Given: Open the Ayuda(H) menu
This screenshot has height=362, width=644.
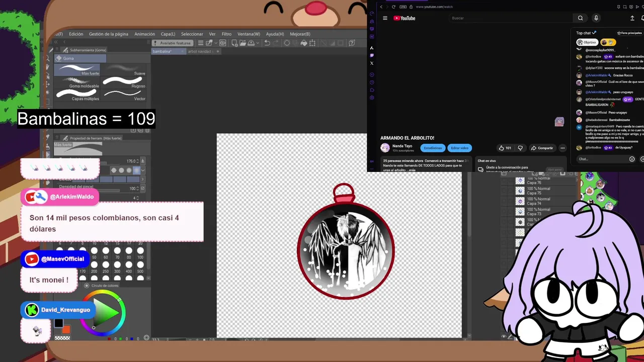Looking at the screenshot, I should (x=275, y=34).
